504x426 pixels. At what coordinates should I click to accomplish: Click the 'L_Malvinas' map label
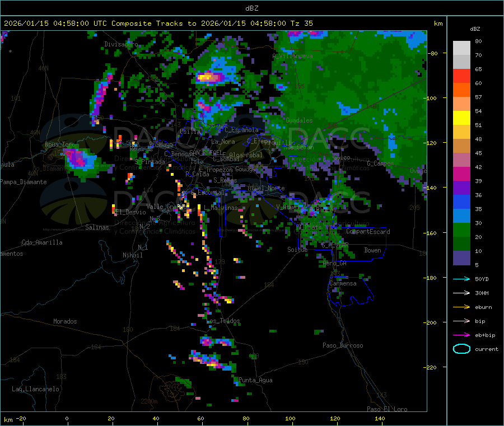pyautogui.click(x=221, y=208)
